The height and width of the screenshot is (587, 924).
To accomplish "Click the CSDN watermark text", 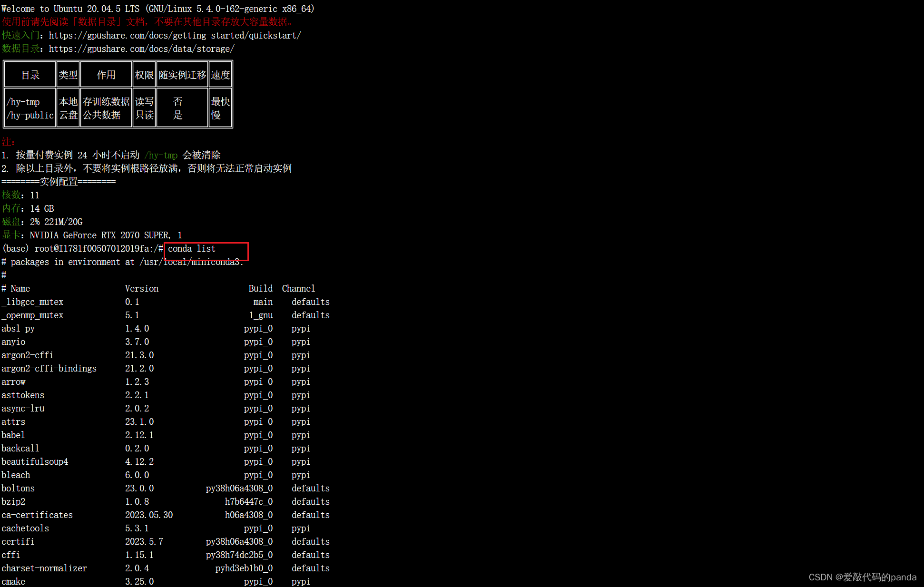I will pos(862,577).
